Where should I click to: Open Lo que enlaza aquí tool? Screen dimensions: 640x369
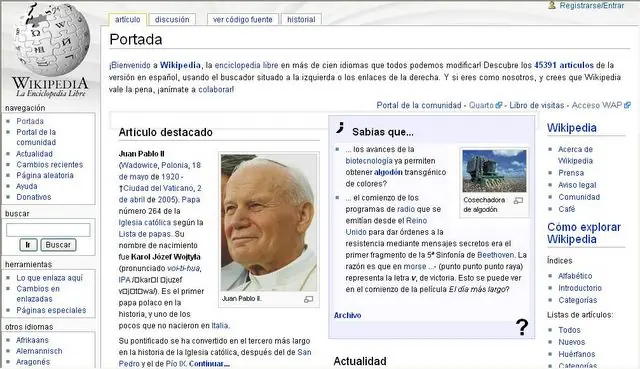pyautogui.click(x=49, y=278)
